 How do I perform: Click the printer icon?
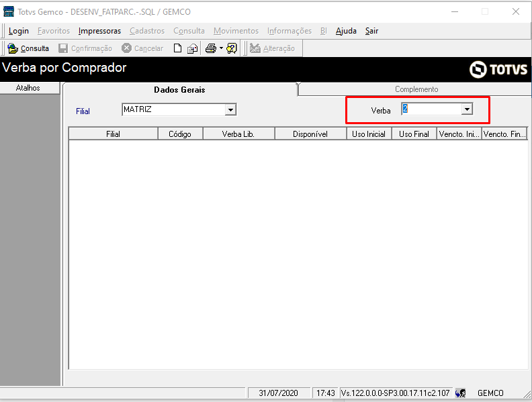click(x=211, y=48)
